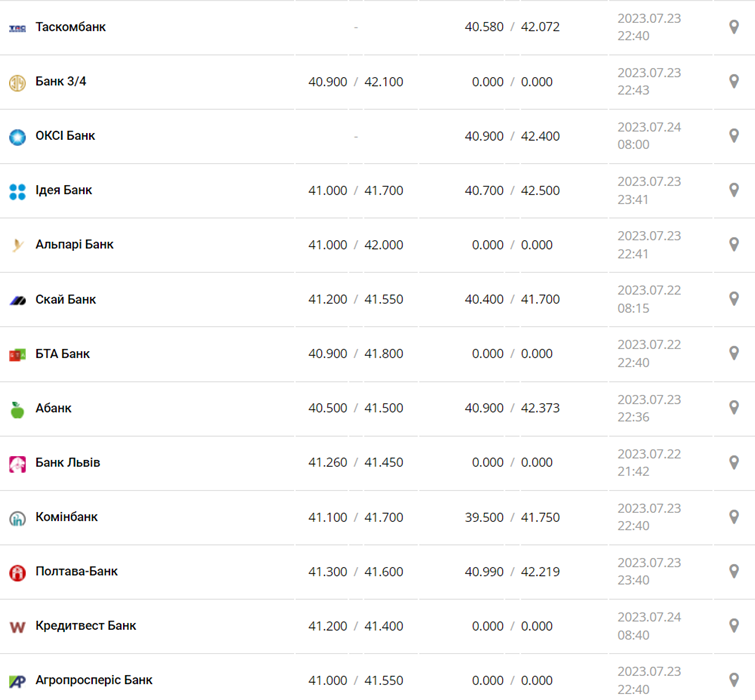Screen dimensions: 755x700
Task: Click the Скай Банк map pin
Action: [x=733, y=299]
